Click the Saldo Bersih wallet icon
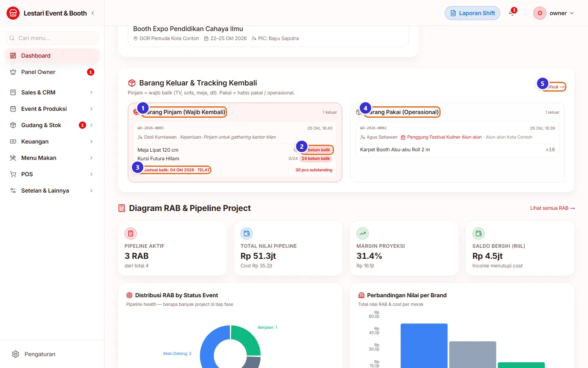 pos(479,233)
